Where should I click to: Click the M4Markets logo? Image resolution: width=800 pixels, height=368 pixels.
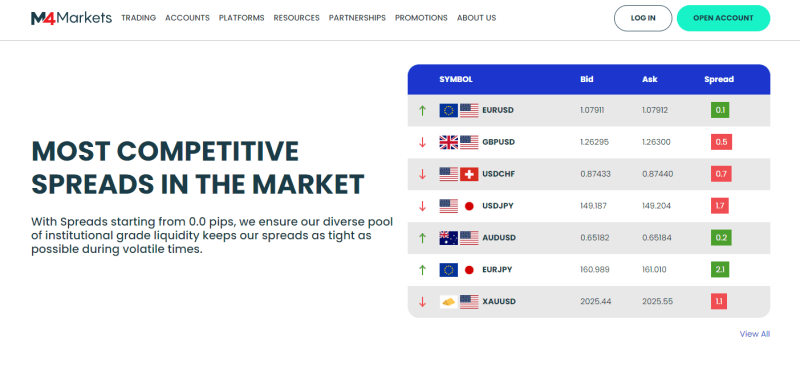(x=71, y=18)
